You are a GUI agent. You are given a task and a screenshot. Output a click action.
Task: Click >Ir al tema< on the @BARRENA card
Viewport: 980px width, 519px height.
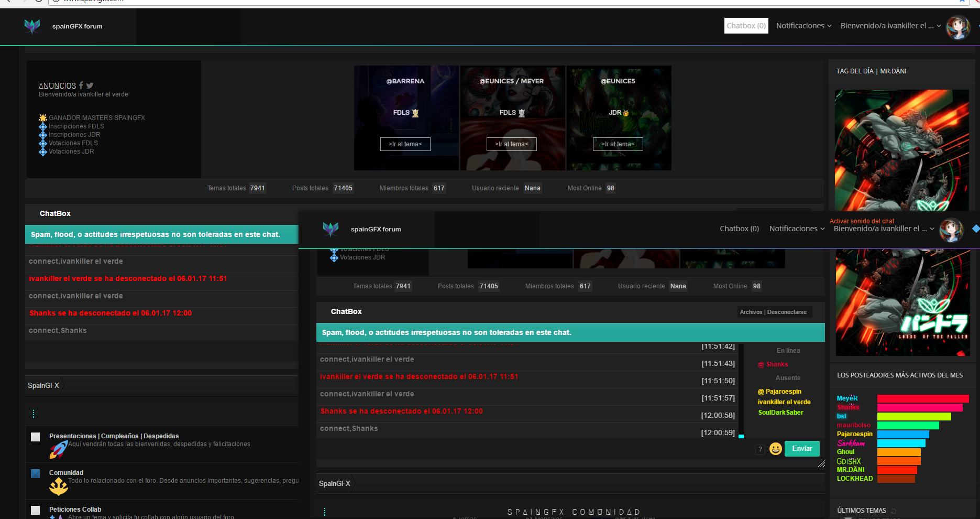(405, 144)
